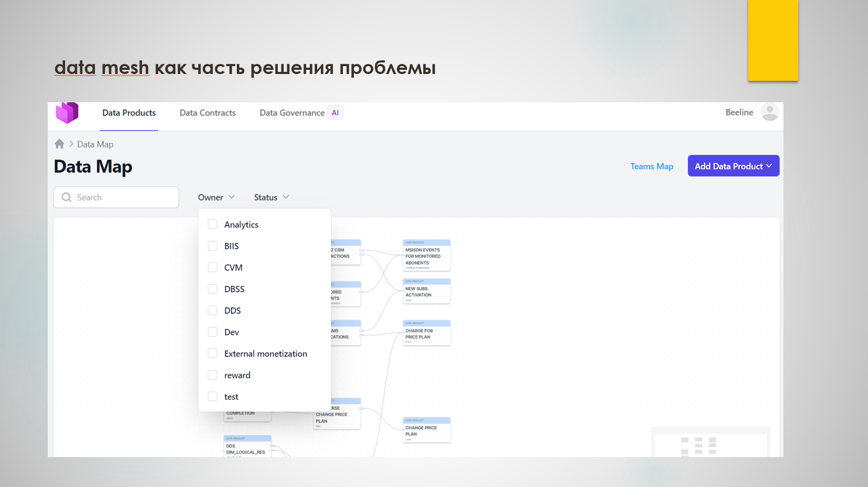Open the Data Governance tab
The image size is (868, 487).
292,113
